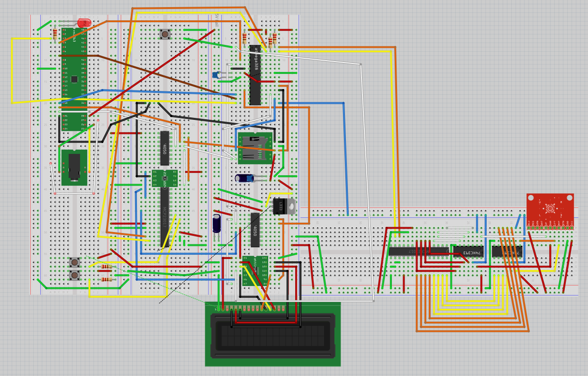Click the resistor next to the red LED
The image size is (588, 376).
pos(55,34)
